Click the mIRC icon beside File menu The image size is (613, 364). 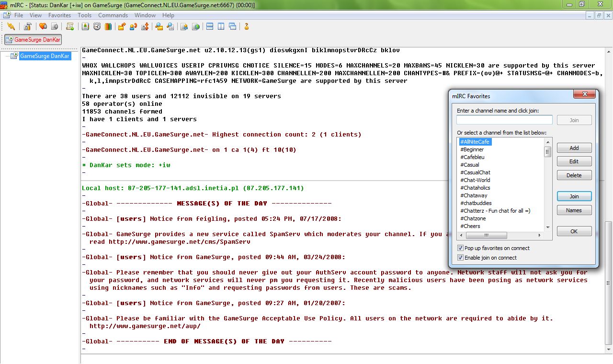coord(7,15)
